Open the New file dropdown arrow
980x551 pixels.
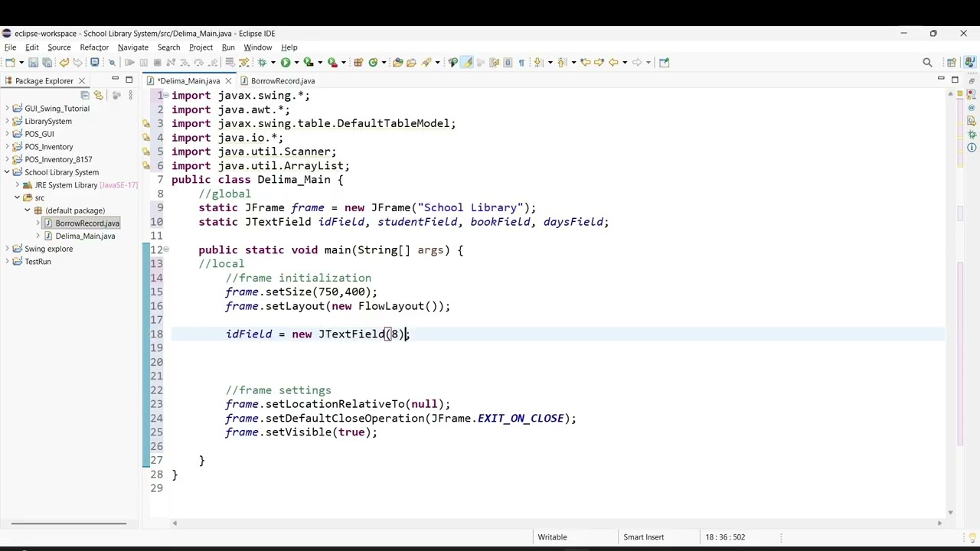click(21, 62)
